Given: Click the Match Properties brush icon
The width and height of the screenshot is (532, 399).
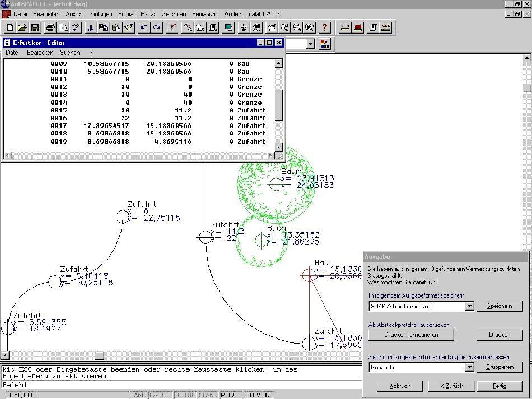Looking at the screenshot, I should coord(129,27).
